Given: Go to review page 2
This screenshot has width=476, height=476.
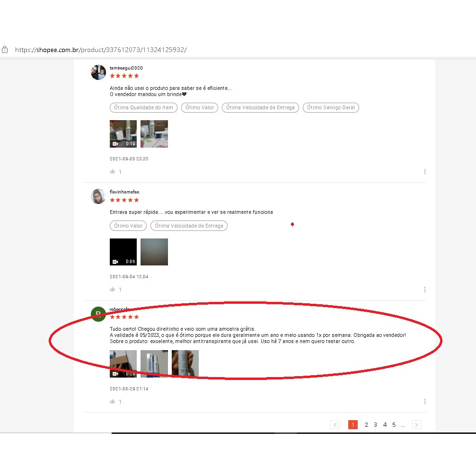Looking at the screenshot, I should 366,425.
